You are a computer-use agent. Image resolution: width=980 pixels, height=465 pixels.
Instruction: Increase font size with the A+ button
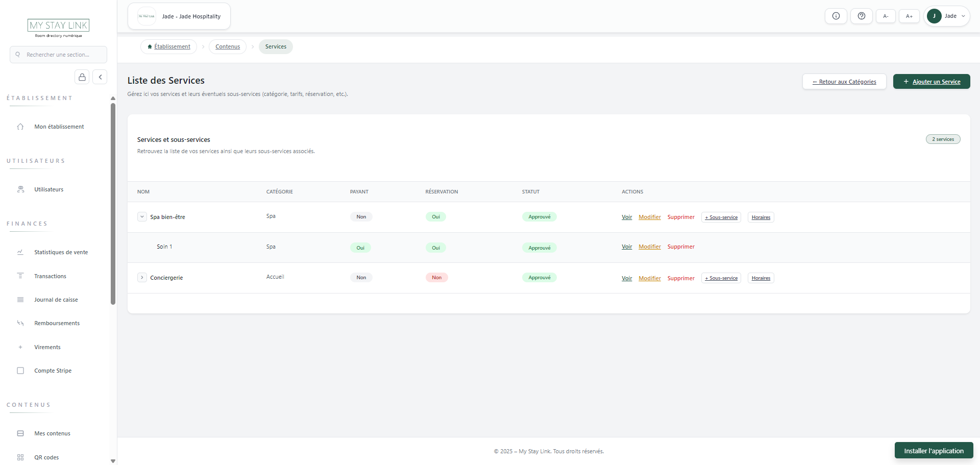click(x=909, y=16)
